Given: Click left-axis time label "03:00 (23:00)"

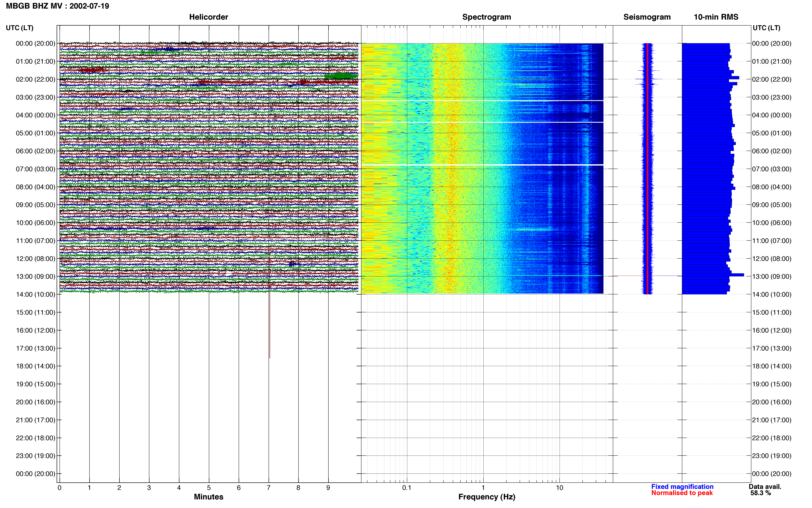Looking at the screenshot, I should pos(36,97).
